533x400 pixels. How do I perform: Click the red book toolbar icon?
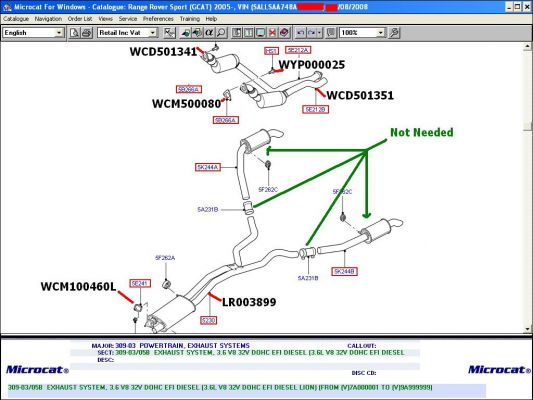pyautogui.click(x=284, y=33)
